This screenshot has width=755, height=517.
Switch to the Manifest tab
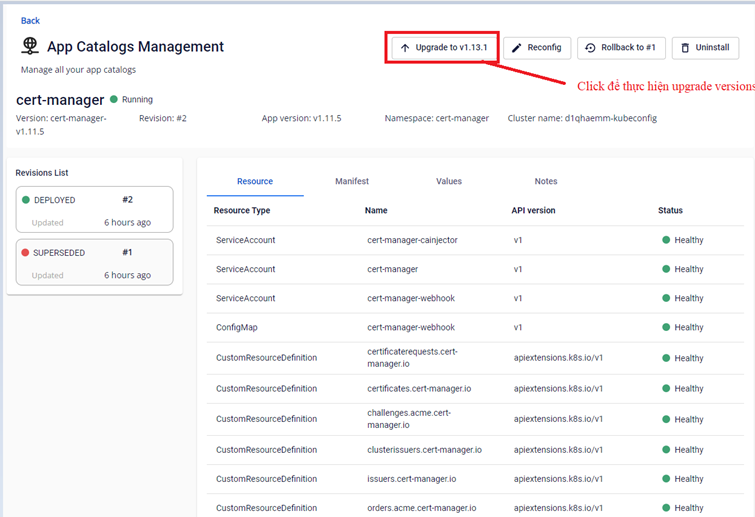pos(351,181)
